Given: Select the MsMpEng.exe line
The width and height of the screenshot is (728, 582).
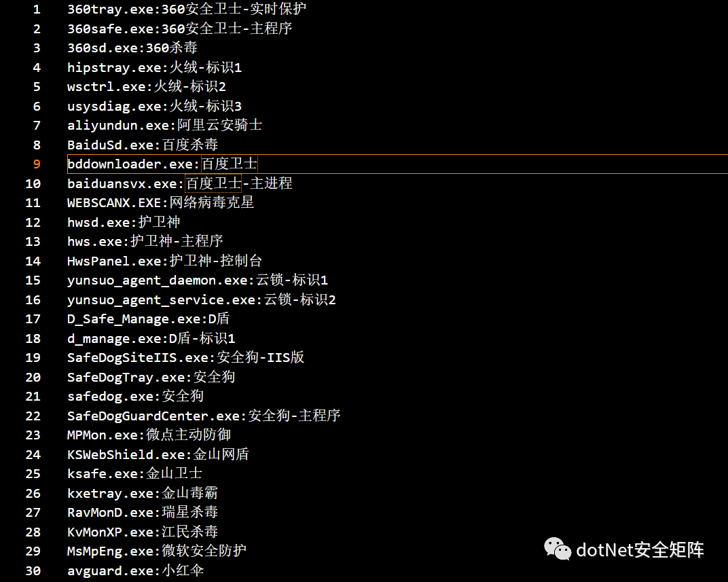Looking at the screenshot, I should coord(157,551).
